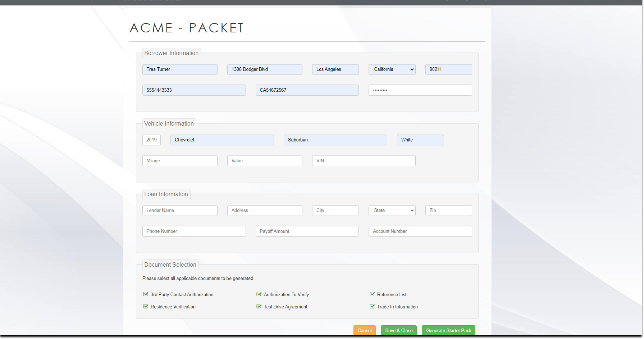Click the White color field
Screen dimensions: 644x339
(420, 140)
